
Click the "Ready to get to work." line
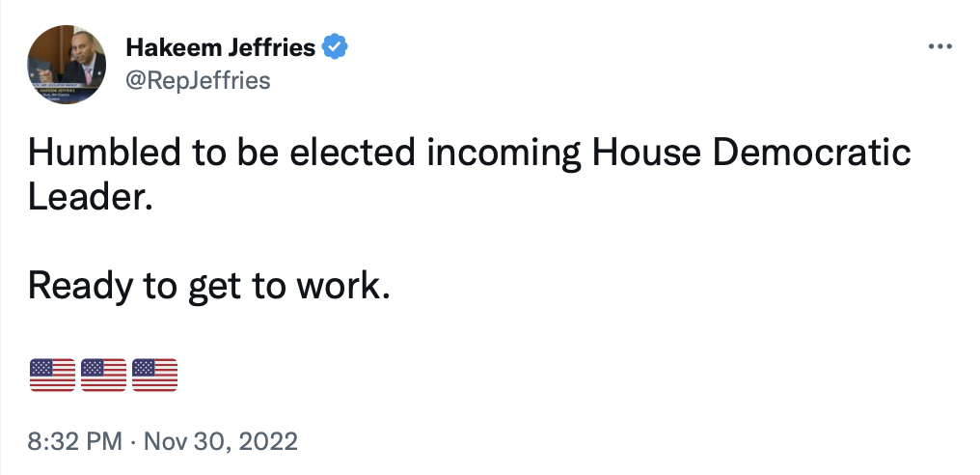pyautogui.click(x=208, y=286)
